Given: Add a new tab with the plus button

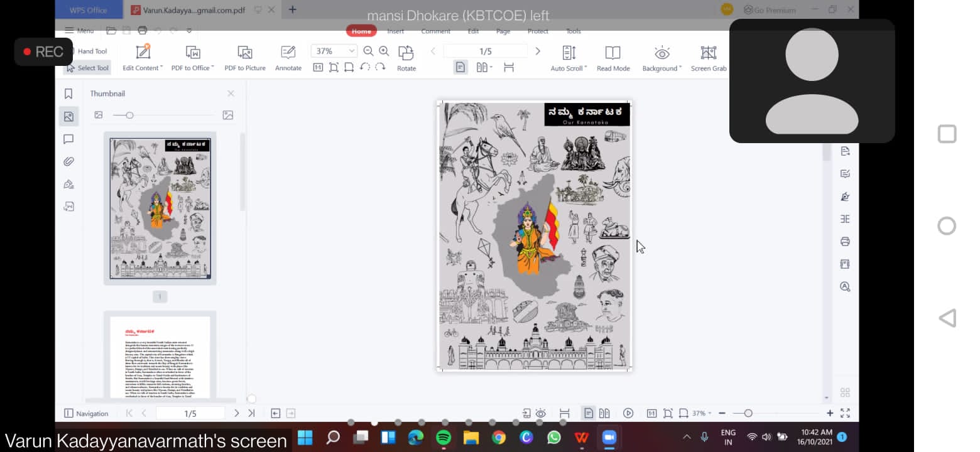Looking at the screenshot, I should click(x=292, y=9).
